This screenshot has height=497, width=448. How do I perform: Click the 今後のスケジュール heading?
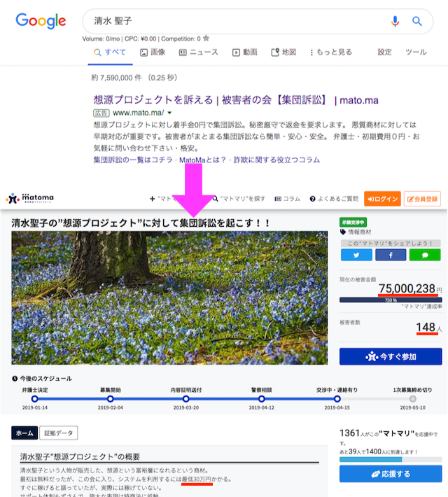(x=42, y=378)
